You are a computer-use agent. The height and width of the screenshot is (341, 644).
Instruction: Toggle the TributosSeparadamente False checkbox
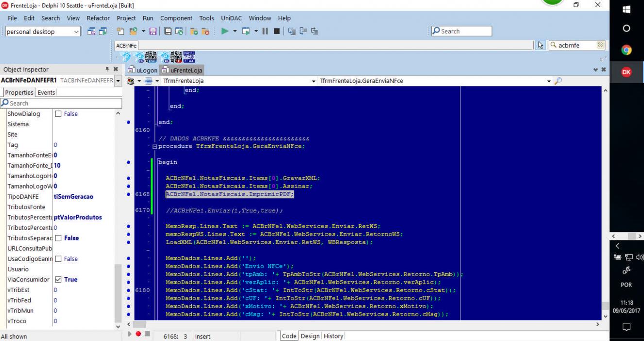click(x=58, y=238)
